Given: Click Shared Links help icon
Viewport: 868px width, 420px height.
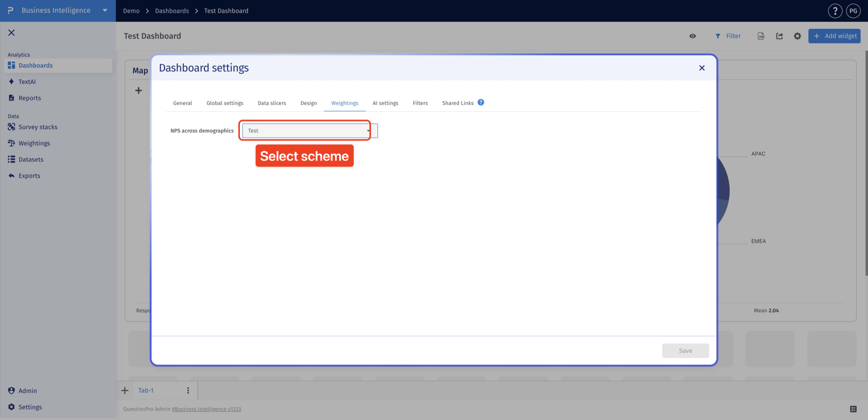Looking at the screenshot, I should tap(481, 102).
